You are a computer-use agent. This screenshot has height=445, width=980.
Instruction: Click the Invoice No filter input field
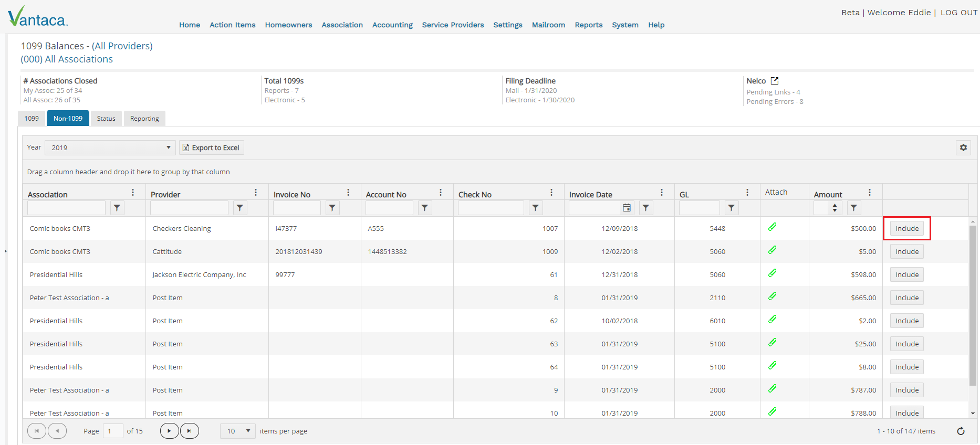coord(297,208)
